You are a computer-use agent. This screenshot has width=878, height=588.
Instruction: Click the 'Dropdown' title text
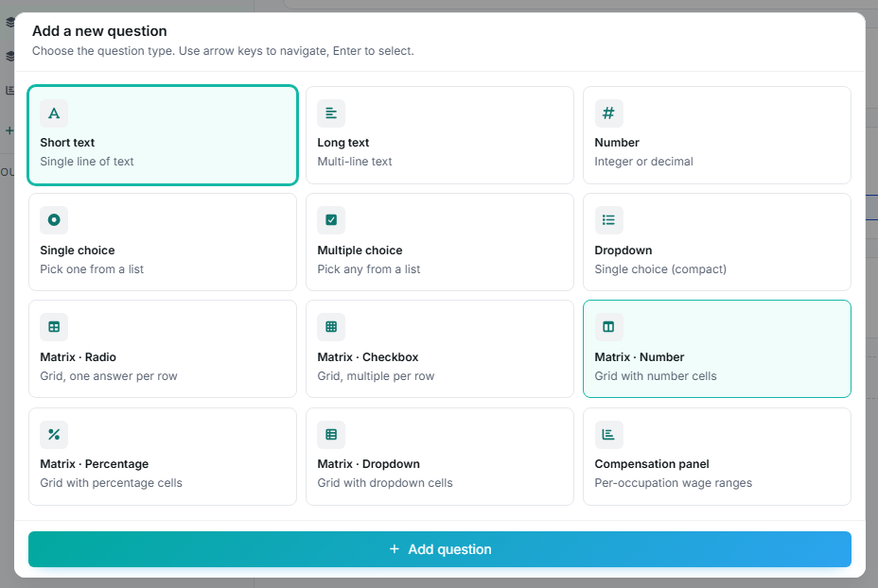[x=623, y=251]
